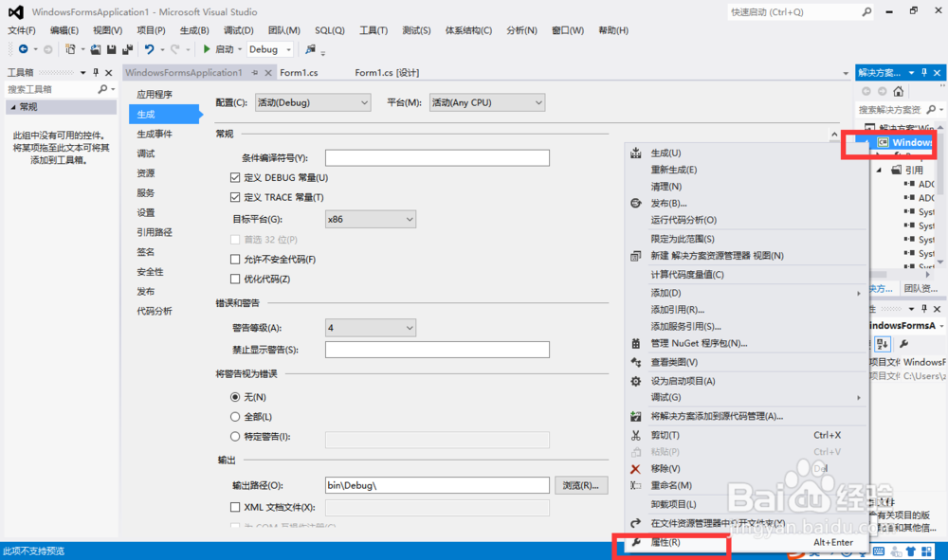948x560 pixels.
Task: Collapse the 常规 toolbox group
Action: pyautogui.click(x=13, y=107)
